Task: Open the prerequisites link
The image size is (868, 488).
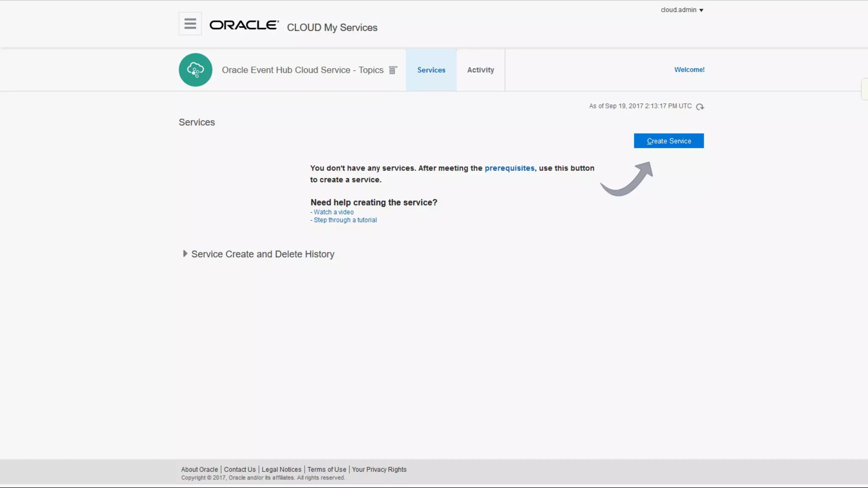Action: (509, 168)
